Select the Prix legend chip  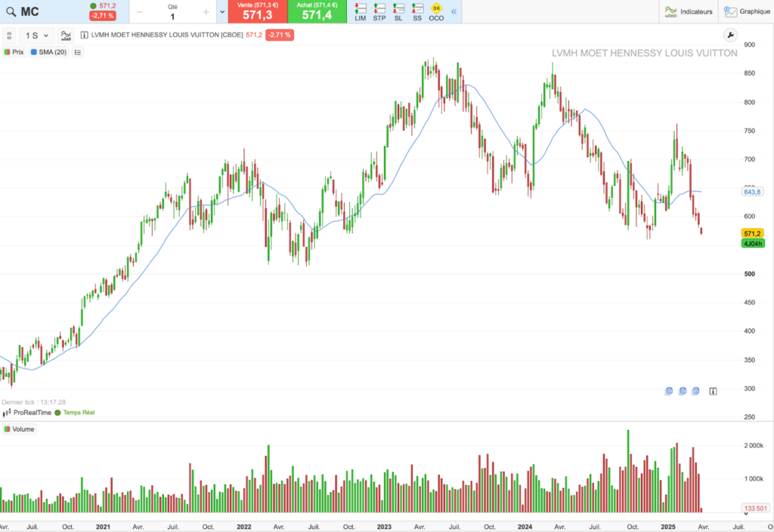click(x=14, y=52)
